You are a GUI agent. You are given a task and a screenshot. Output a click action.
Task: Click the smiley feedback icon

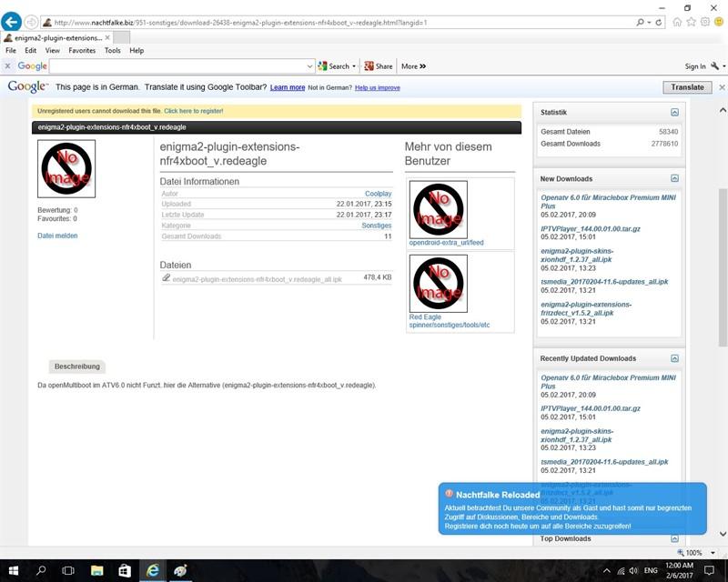tap(719, 22)
